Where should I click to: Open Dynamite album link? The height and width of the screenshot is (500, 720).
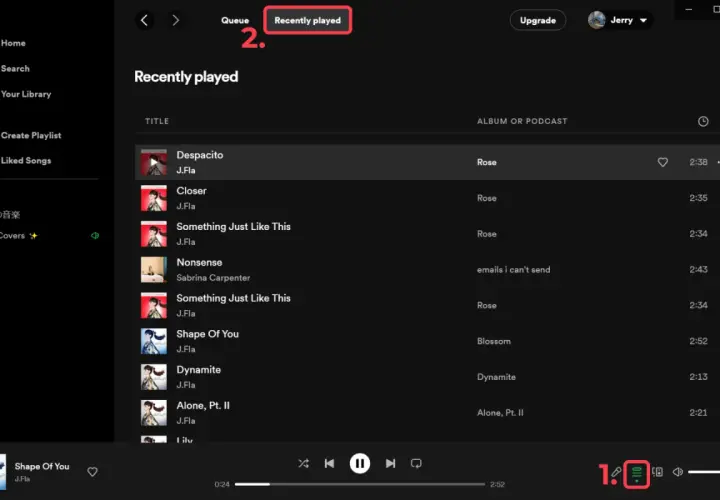(496, 377)
